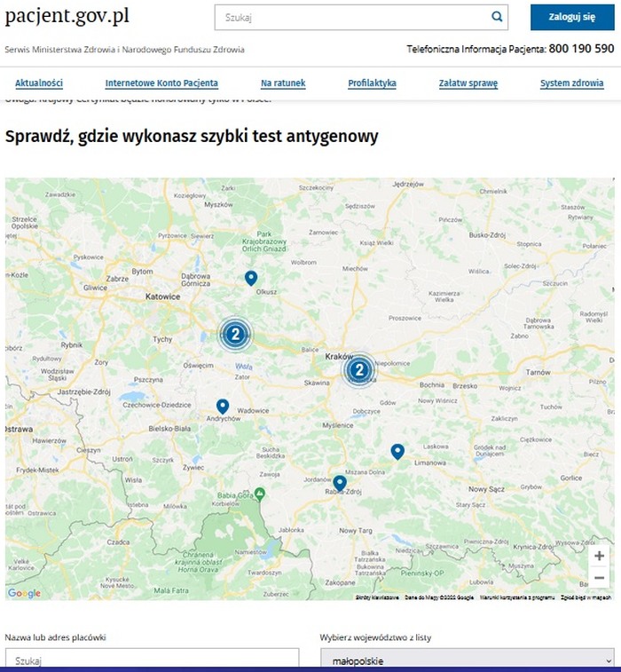Focus the facility name search field
Viewport: 621px width, 672px height.
(152, 660)
